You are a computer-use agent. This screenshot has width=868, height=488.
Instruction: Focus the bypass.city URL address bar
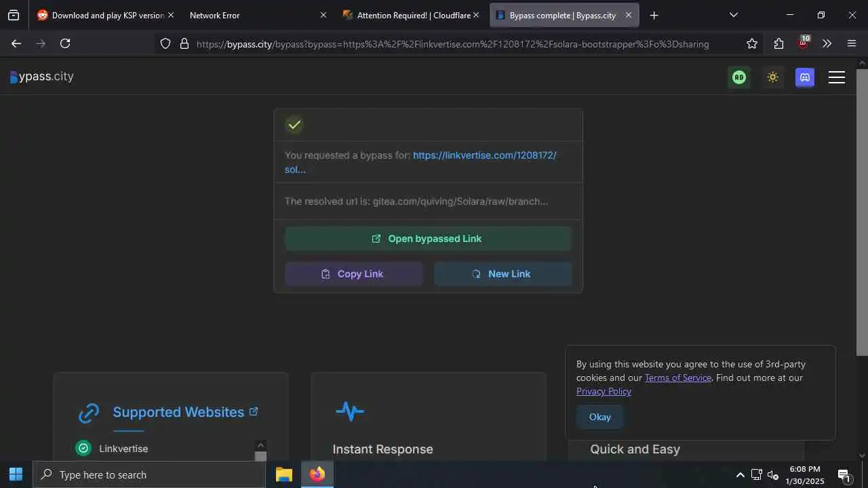[452, 44]
